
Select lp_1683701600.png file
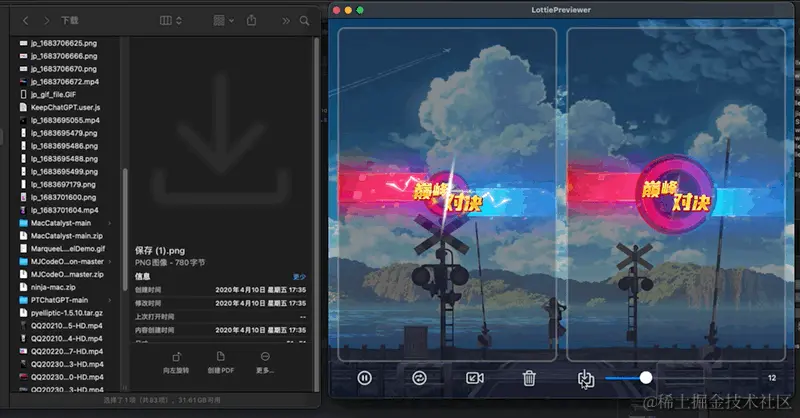tap(64, 197)
